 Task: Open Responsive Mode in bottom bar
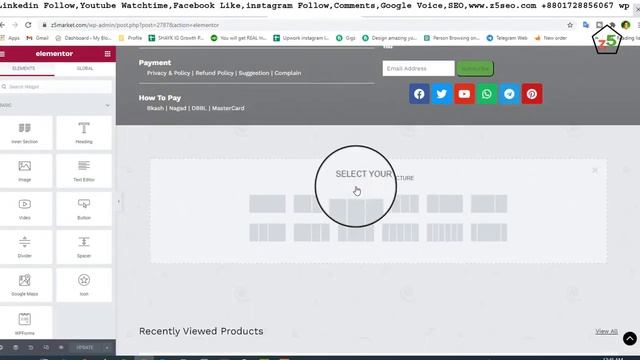pyautogui.click(x=46, y=347)
